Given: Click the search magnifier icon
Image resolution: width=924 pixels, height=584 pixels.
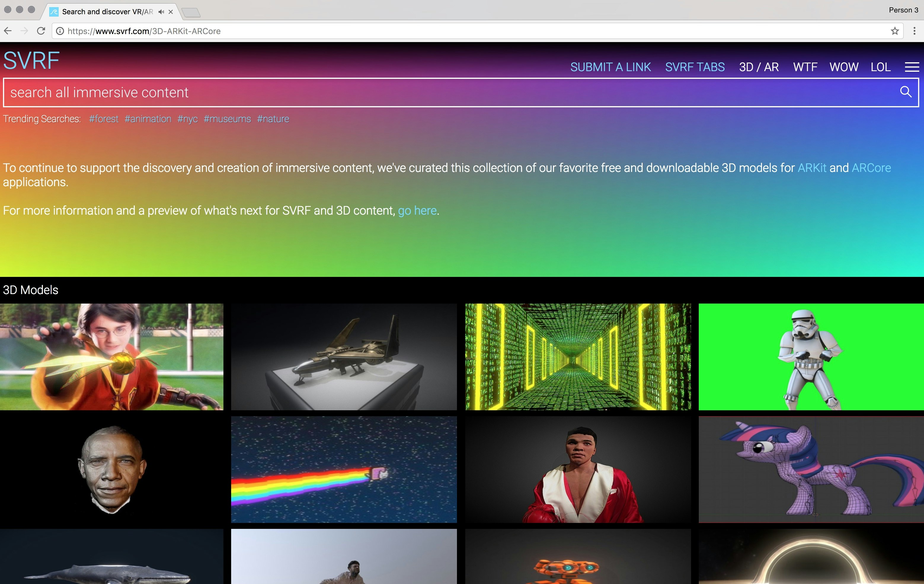Looking at the screenshot, I should pyautogui.click(x=906, y=92).
